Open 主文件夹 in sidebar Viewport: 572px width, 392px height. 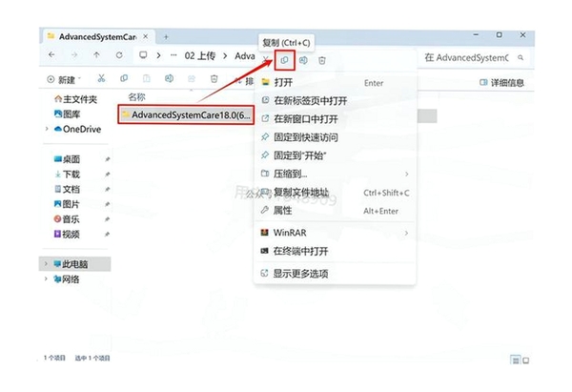[x=76, y=99]
